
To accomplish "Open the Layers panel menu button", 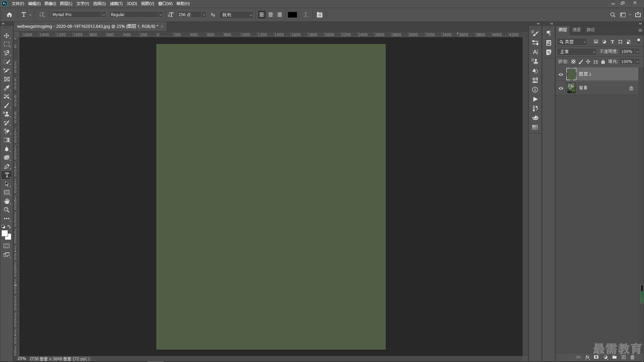I will click(x=640, y=30).
